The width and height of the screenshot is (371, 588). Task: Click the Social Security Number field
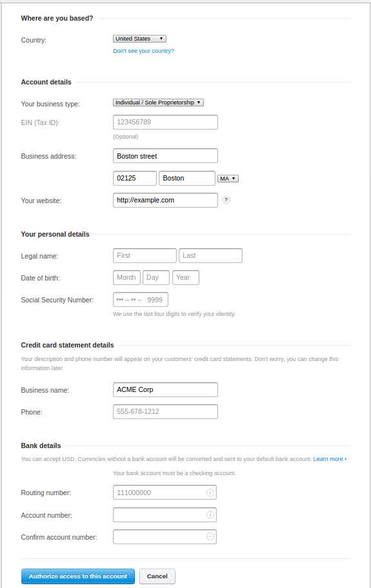tap(141, 300)
